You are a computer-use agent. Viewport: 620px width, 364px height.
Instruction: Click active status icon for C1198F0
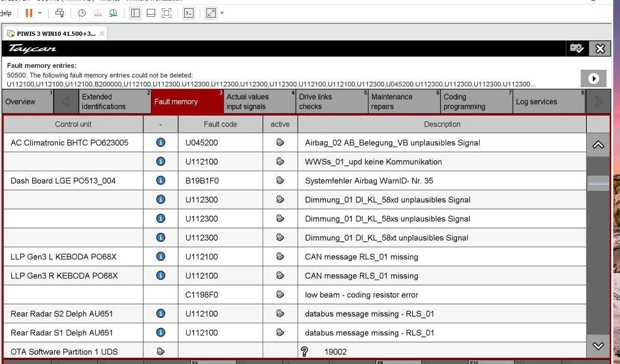(280, 295)
